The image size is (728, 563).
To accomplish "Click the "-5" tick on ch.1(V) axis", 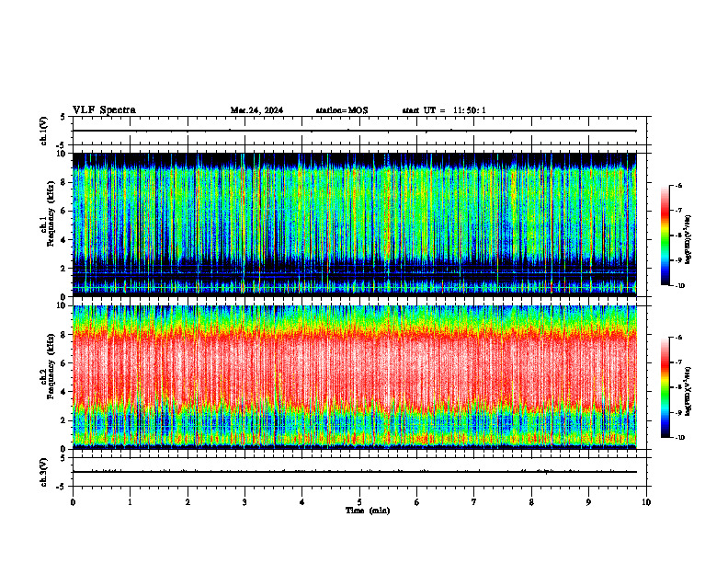I will click(62, 144).
